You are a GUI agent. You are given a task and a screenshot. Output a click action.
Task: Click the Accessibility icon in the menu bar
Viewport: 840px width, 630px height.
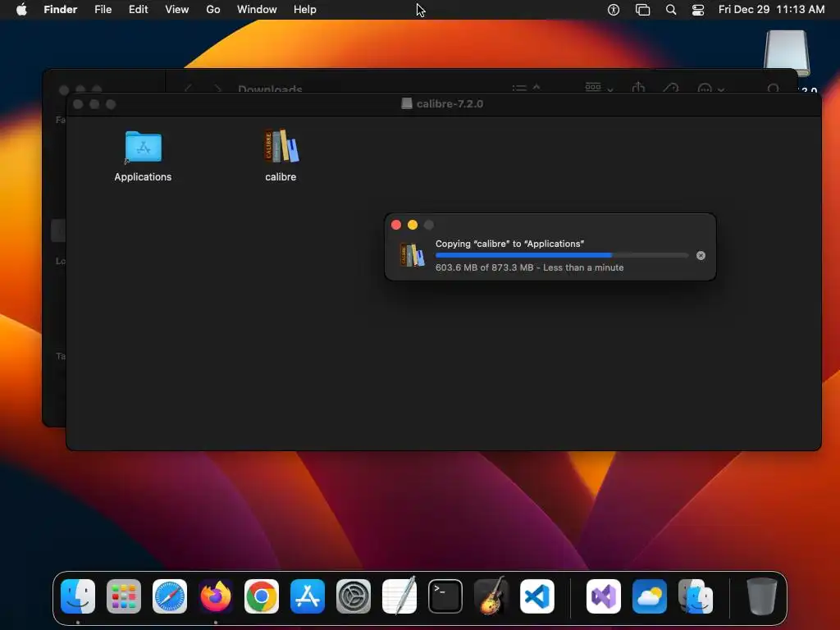click(614, 10)
